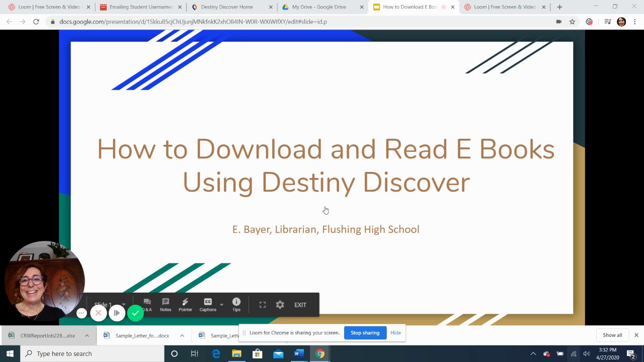Open the Q&A audience tools
Viewport: 644px width, 362px height.
coord(147,305)
